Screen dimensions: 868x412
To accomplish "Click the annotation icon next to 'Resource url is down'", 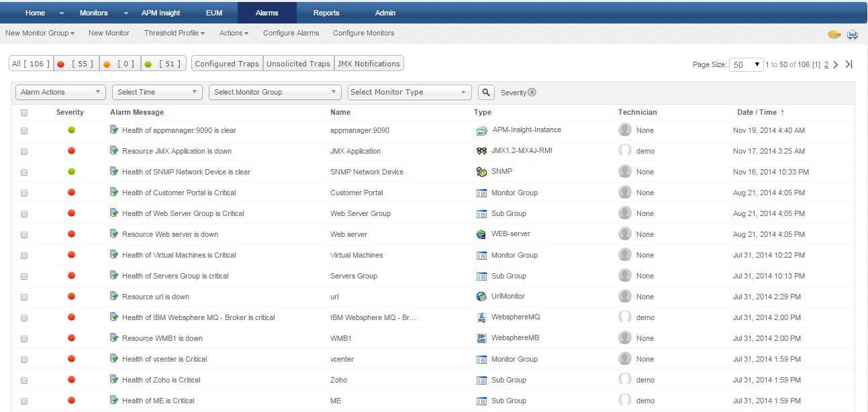I will tap(112, 297).
